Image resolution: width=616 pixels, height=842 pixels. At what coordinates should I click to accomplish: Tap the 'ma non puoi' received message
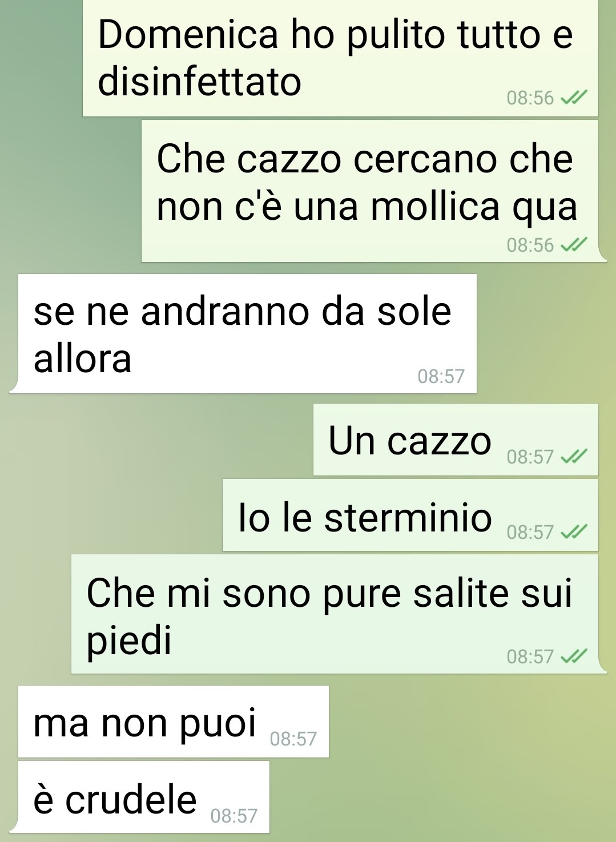[174, 722]
